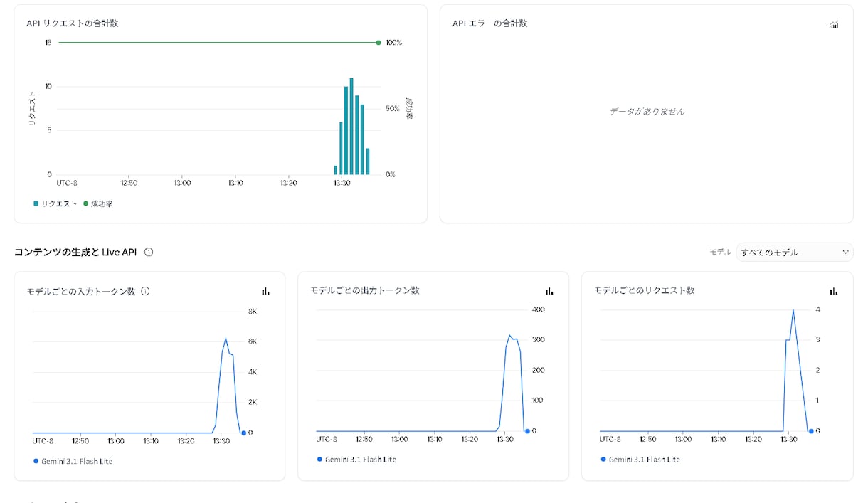Toggle the リクエスト legend item
This screenshot has height=503, width=868.
pos(55,203)
